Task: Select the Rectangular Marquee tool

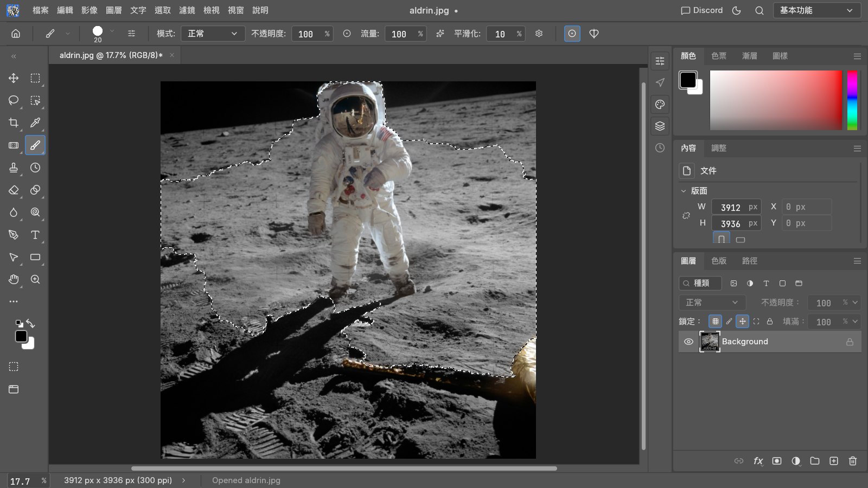Action: tap(35, 78)
